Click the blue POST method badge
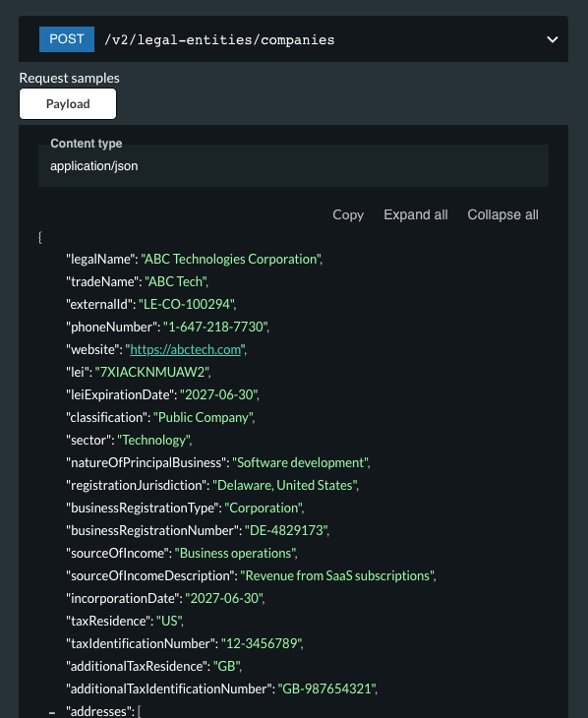588x718 pixels. (67, 39)
